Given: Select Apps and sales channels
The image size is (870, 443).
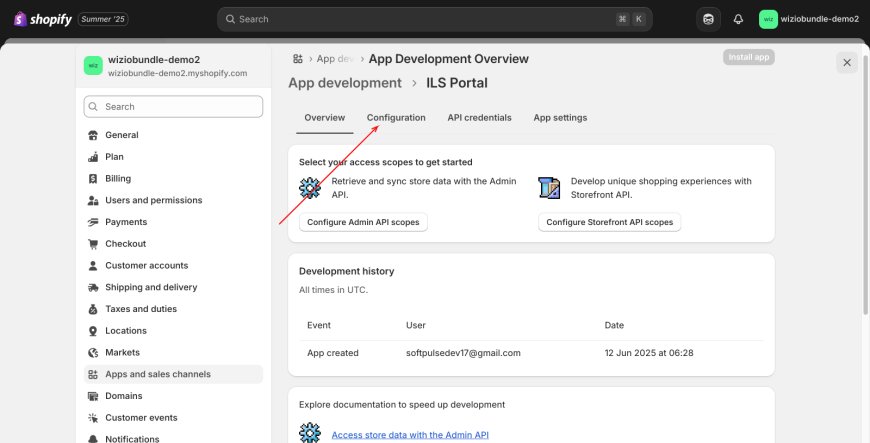Looking at the screenshot, I should [173, 374].
